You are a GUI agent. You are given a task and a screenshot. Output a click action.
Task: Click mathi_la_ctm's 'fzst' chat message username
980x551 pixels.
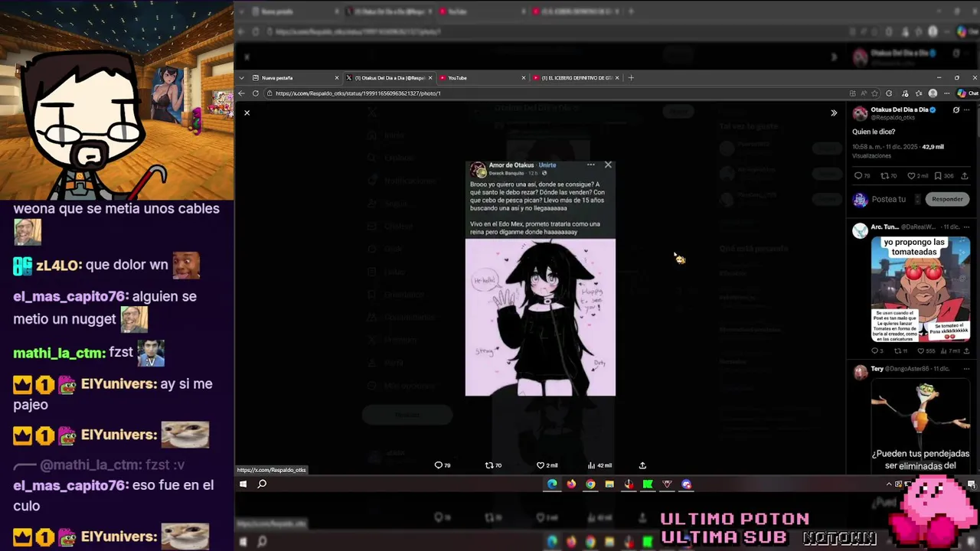pyautogui.click(x=59, y=353)
